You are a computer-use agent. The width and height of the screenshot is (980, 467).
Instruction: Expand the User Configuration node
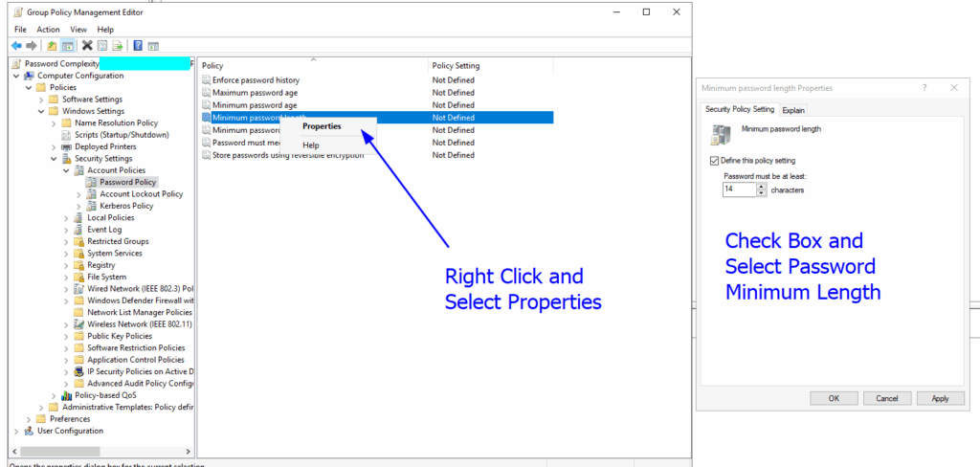[16, 431]
